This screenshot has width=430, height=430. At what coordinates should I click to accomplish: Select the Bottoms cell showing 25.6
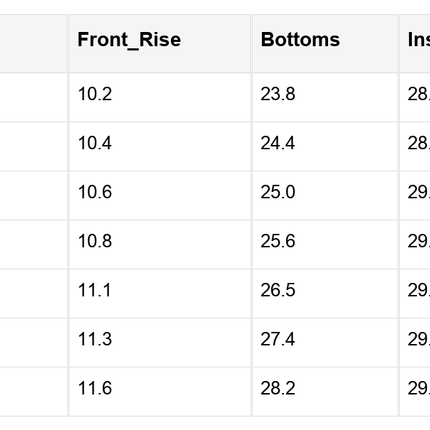325,244
